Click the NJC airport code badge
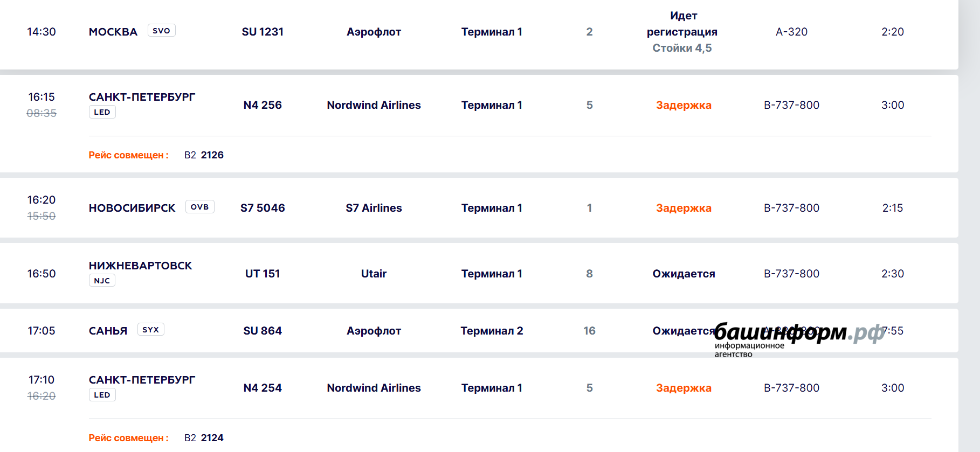 tap(102, 281)
